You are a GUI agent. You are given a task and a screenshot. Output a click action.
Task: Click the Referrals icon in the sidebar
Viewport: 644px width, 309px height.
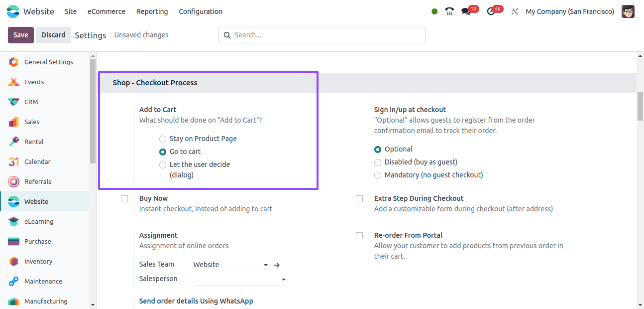pos(14,181)
